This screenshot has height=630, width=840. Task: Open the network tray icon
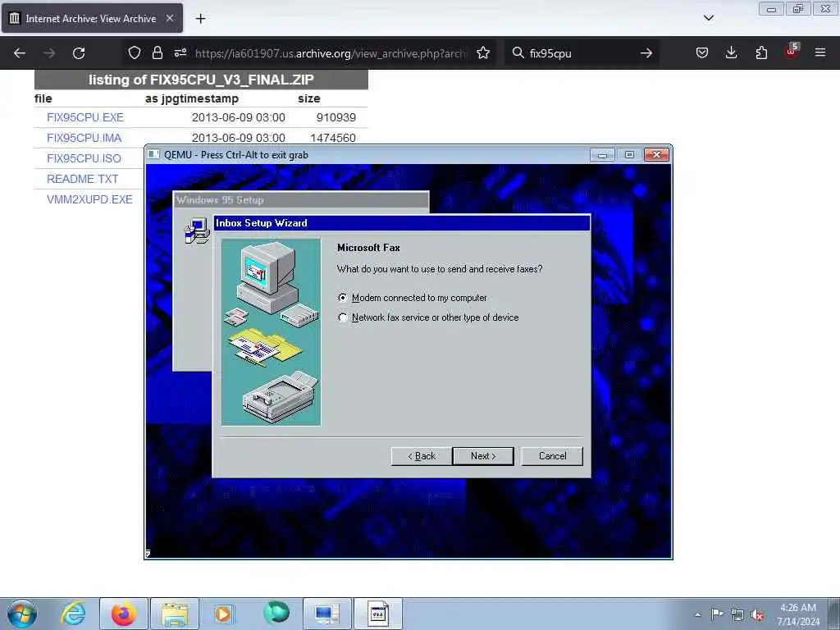[737, 615]
